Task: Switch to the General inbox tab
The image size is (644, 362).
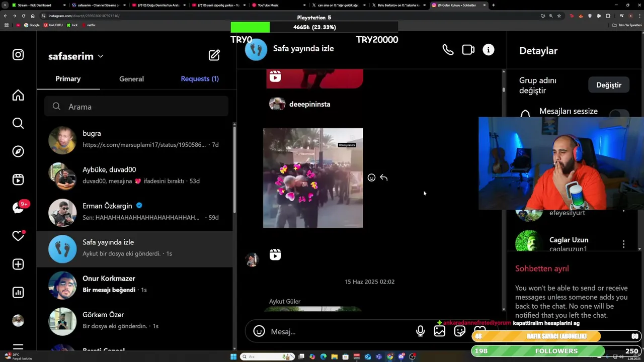Action: (131, 79)
